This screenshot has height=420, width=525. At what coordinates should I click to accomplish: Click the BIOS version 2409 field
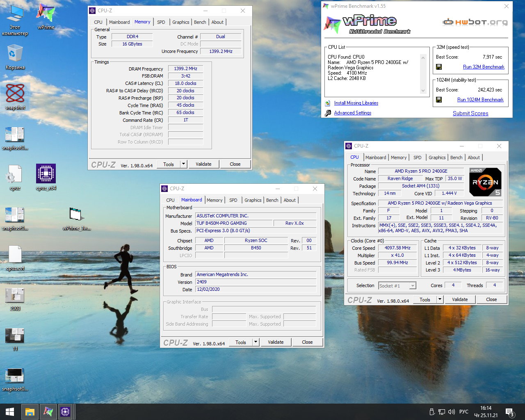click(256, 282)
